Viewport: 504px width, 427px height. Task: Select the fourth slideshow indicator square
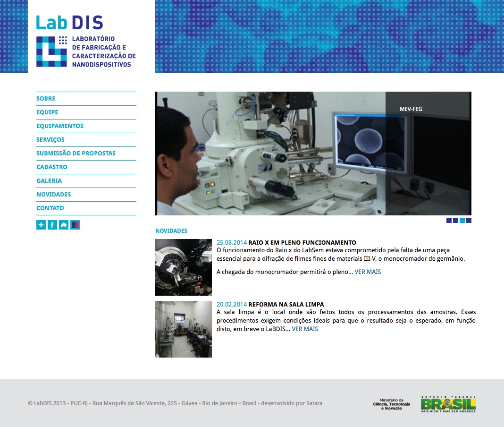pos(469,221)
